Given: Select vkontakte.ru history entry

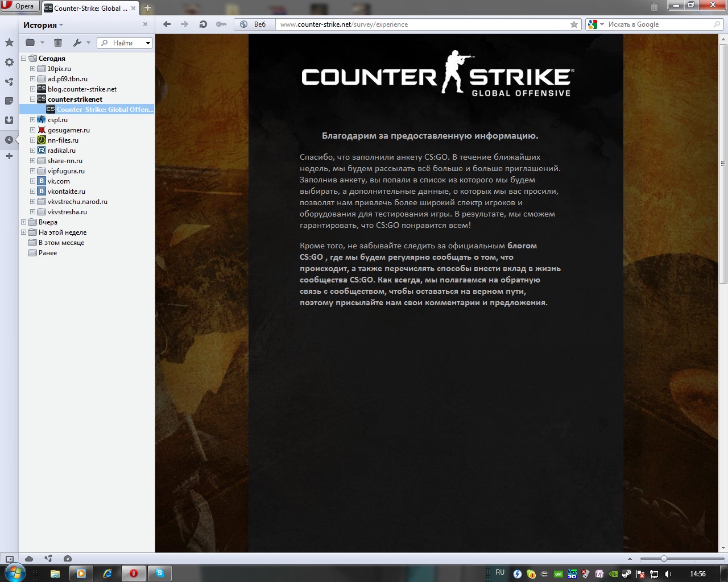Looking at the screenshot, I should tap(61, 192).
